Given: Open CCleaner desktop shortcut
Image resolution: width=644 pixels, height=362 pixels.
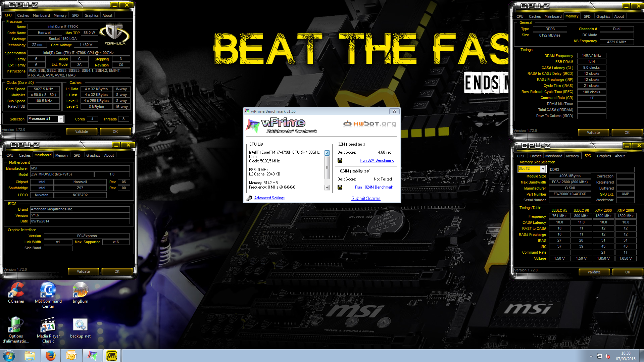Looking at the screenshot, I should tap(16, 293).
